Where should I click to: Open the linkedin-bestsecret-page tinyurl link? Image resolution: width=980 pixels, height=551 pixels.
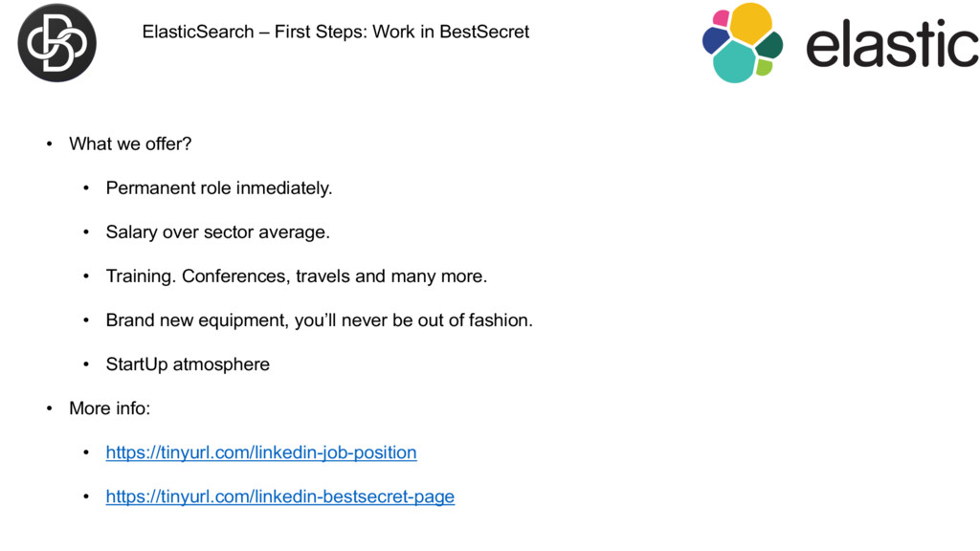pyautogui.click(x=280, y=496)
